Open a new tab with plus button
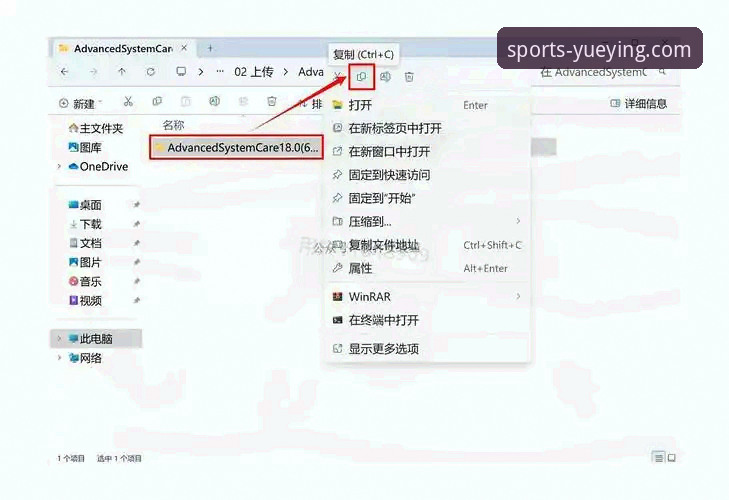This screenshot has width=729, height=500. [210, 48]
